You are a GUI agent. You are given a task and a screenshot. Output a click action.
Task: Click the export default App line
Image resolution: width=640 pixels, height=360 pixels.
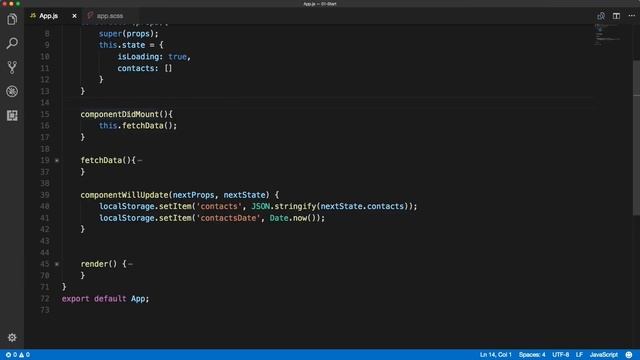105,299
